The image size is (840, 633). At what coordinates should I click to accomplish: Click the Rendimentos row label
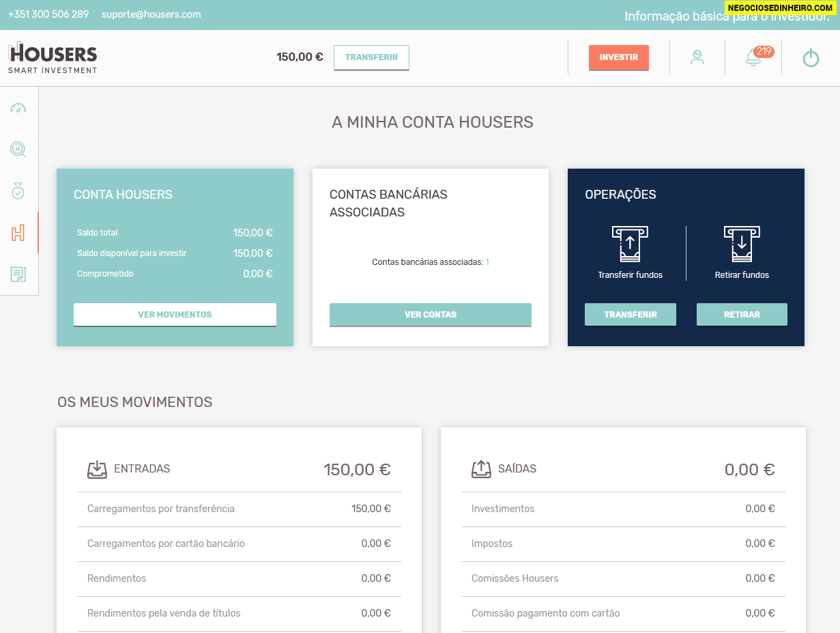click(117, 578)
